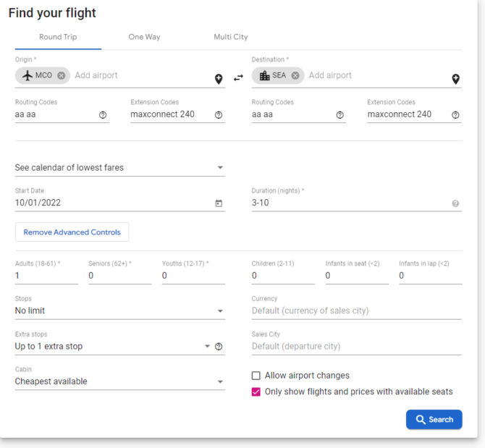Open origin nearby airports map pin
The height and width of the screenshot is (448, 485).
click(x=219, y=79)
